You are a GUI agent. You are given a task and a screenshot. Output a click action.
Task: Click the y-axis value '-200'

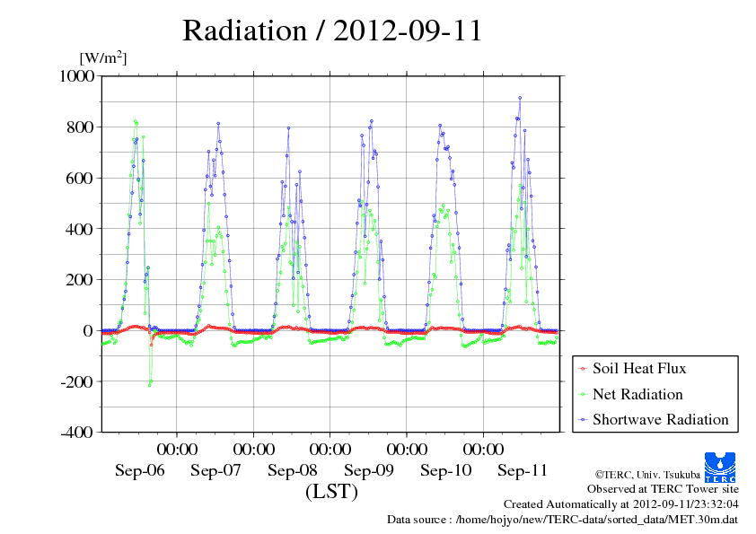pyautogui.click(x=77, y=381)
